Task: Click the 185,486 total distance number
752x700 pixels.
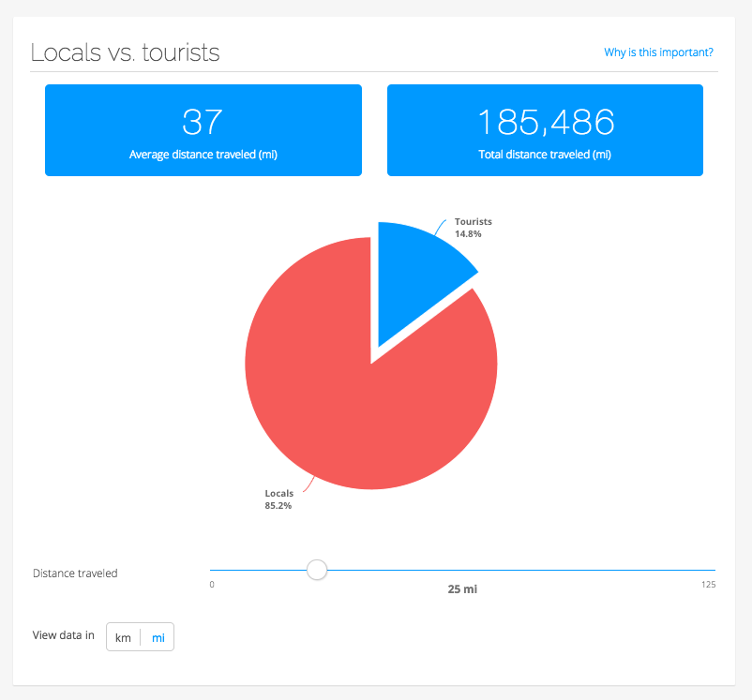Action: pos(545,122)
